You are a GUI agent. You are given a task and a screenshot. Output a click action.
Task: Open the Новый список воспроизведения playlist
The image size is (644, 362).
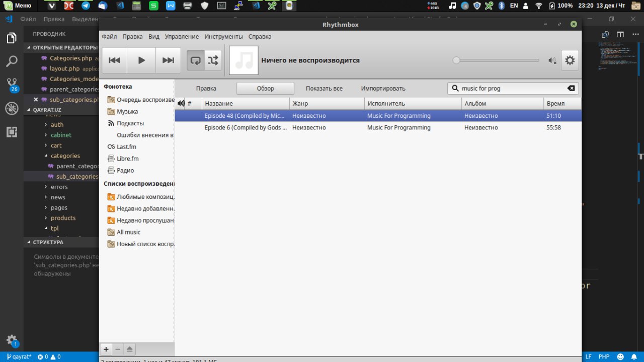tap(141, 244)
